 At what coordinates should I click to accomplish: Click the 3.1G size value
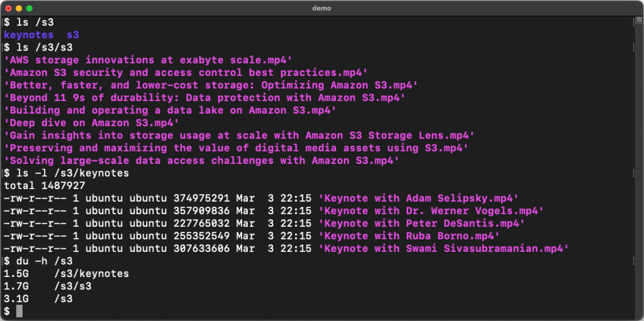pos(16,299)
